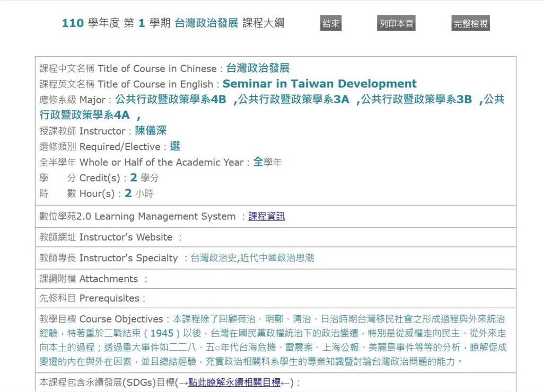Click the 數位學苑2.0 Learning Management System label

coord(137,216)
